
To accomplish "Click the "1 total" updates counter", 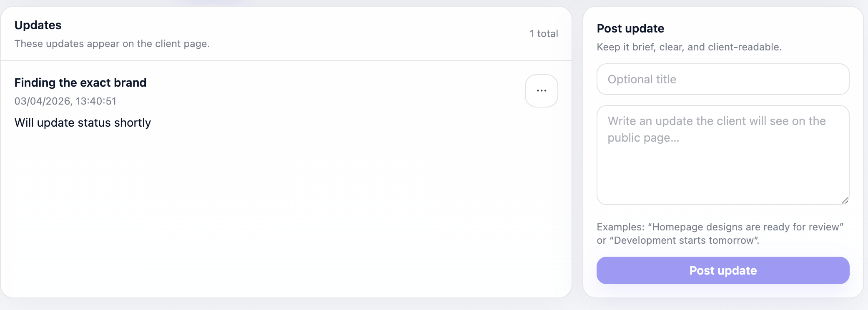I will click(544, 34).
